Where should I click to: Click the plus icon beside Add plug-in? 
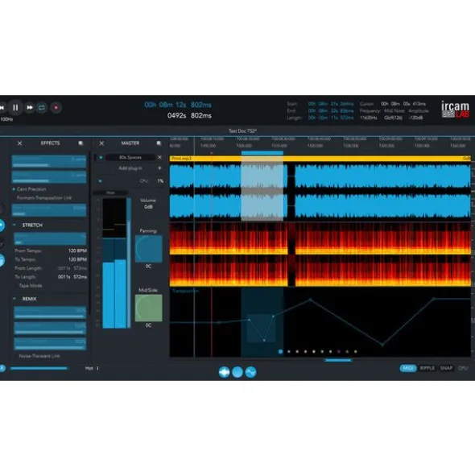coord(159,168)
